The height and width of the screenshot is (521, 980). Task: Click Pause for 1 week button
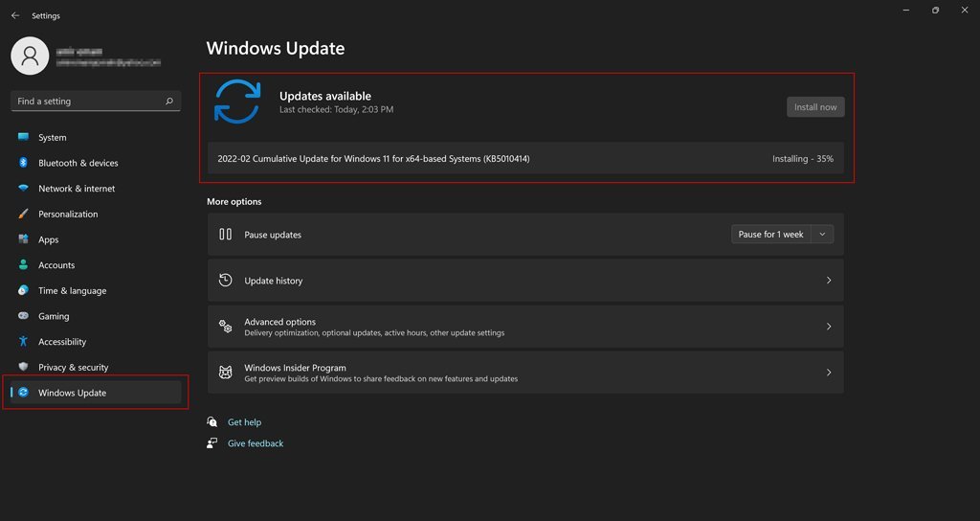click(771, 234)
